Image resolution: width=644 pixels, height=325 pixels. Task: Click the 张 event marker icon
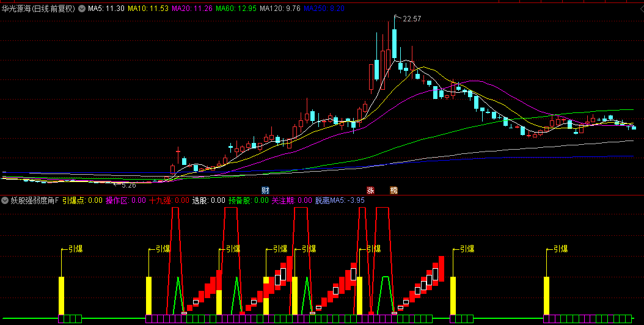click(x=370, y=190)
